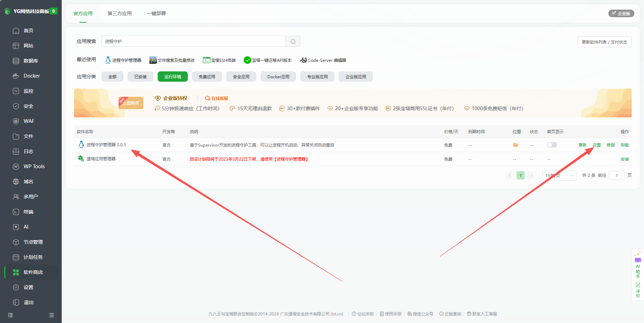
Task: Open the WP Tools sidebar icon
Action: click(x=16, y=166)
